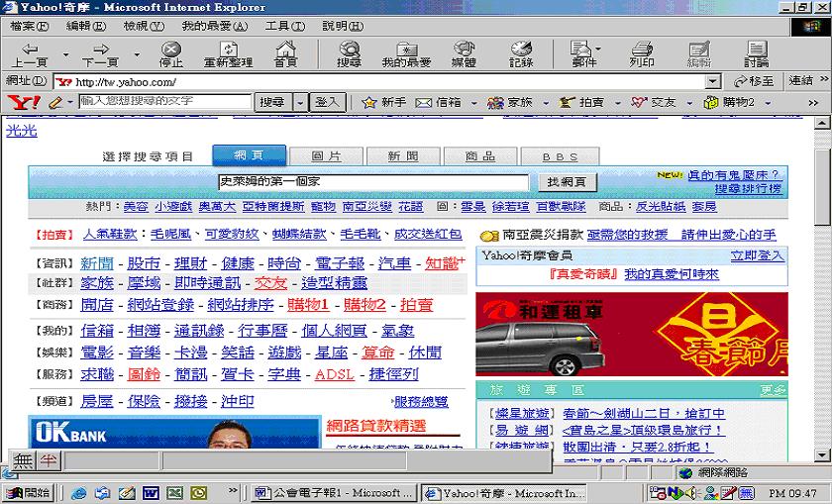This screenshot has width=832, height=504.
Task: Stop page loading with 停止
Action: (170, 54)
